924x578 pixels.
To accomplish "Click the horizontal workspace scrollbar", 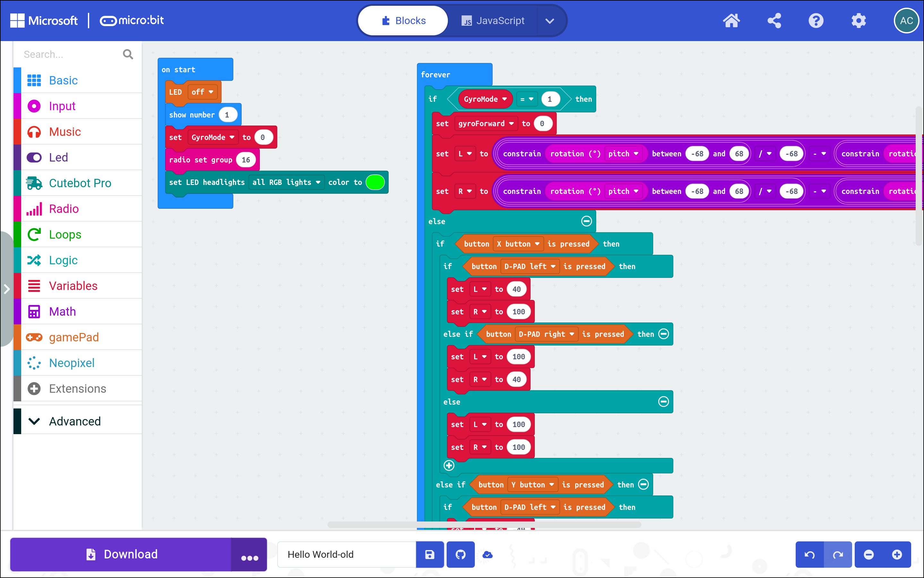I will [x=484, y=524].
